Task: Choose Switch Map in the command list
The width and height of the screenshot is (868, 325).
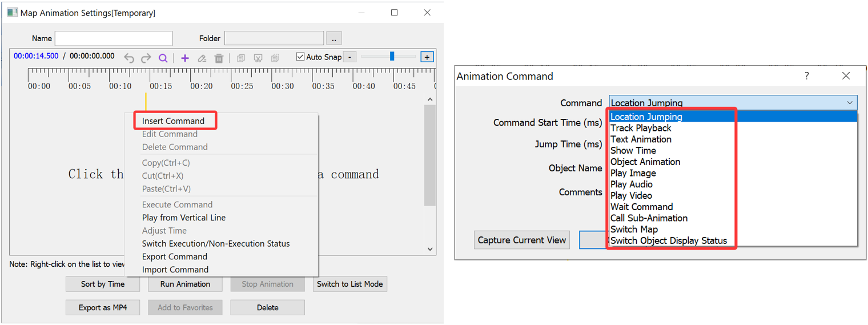Action: tap(634, 229)
